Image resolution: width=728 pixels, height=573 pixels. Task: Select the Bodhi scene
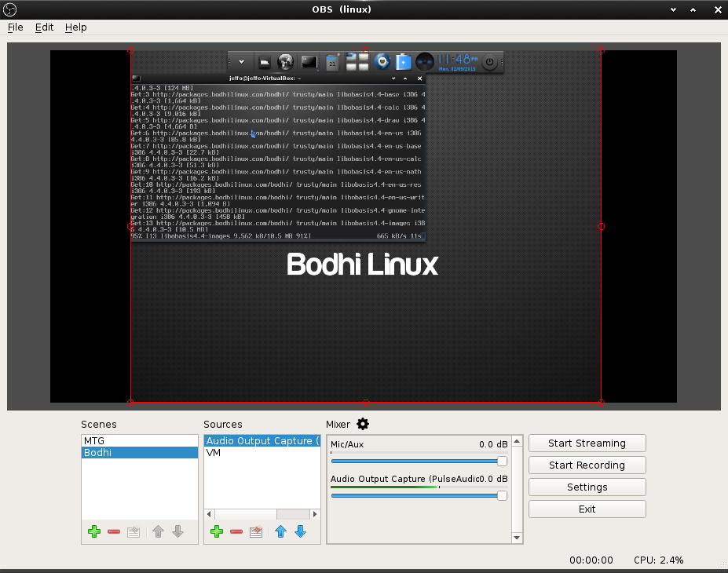139,452
